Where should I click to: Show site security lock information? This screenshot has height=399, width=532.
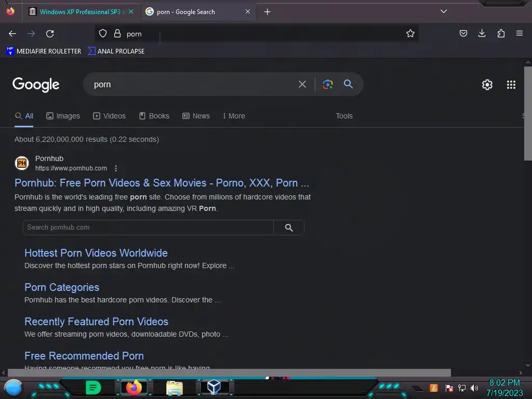117,33
